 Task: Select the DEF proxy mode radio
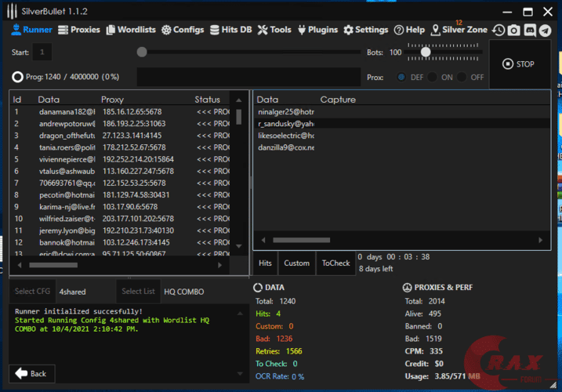[402, 78]
